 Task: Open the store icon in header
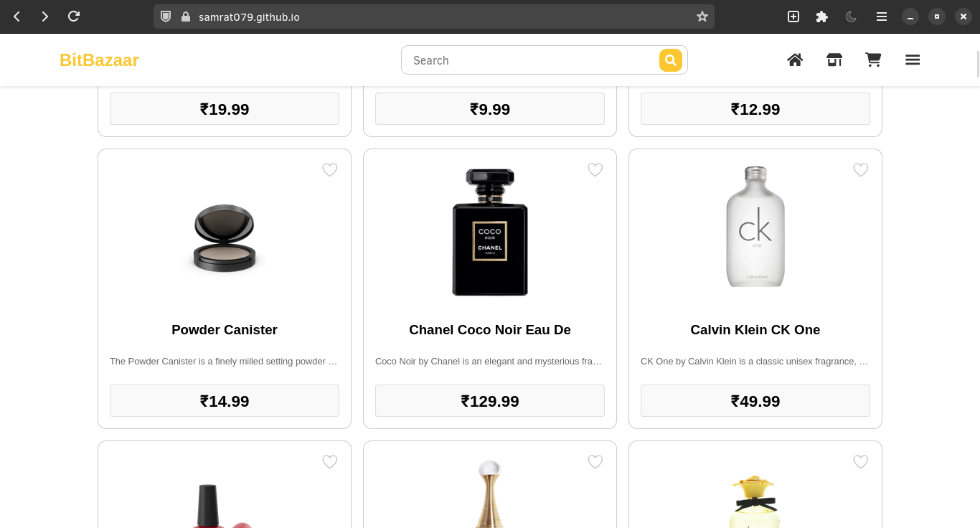[834, 60]
